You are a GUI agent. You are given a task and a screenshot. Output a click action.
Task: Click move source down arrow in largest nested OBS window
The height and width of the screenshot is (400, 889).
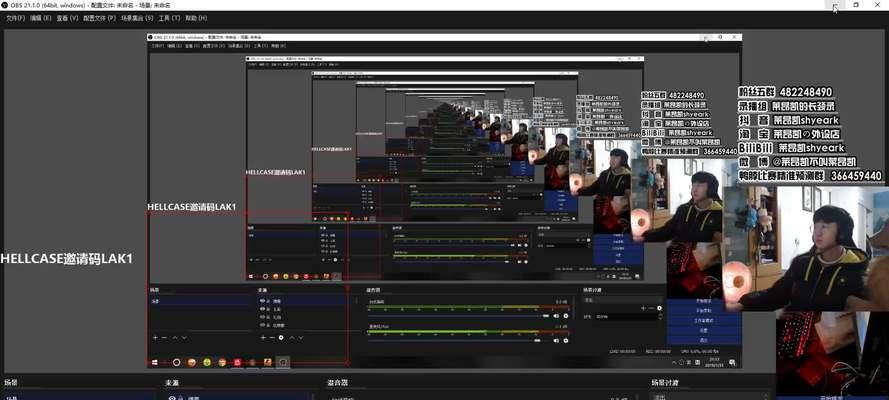click(x=300, y=338)
